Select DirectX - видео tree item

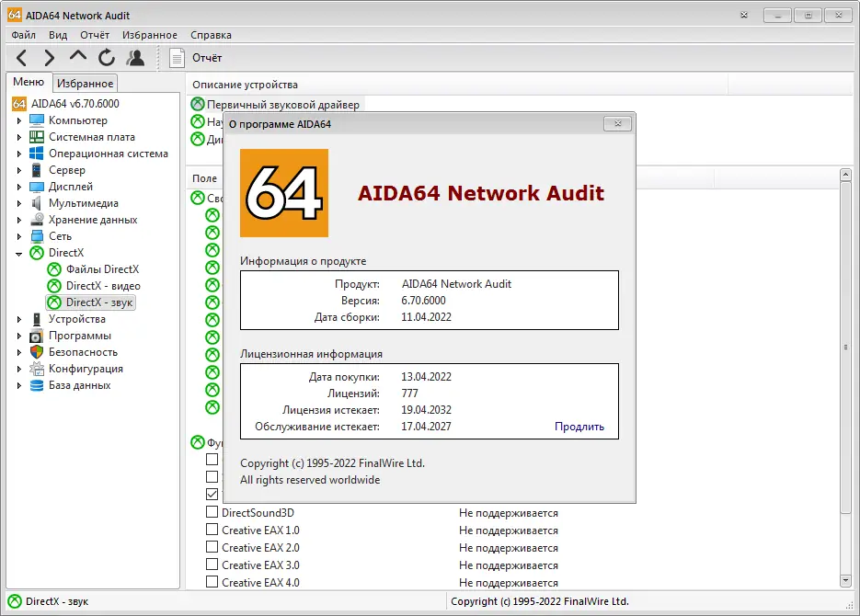point(103,286)
